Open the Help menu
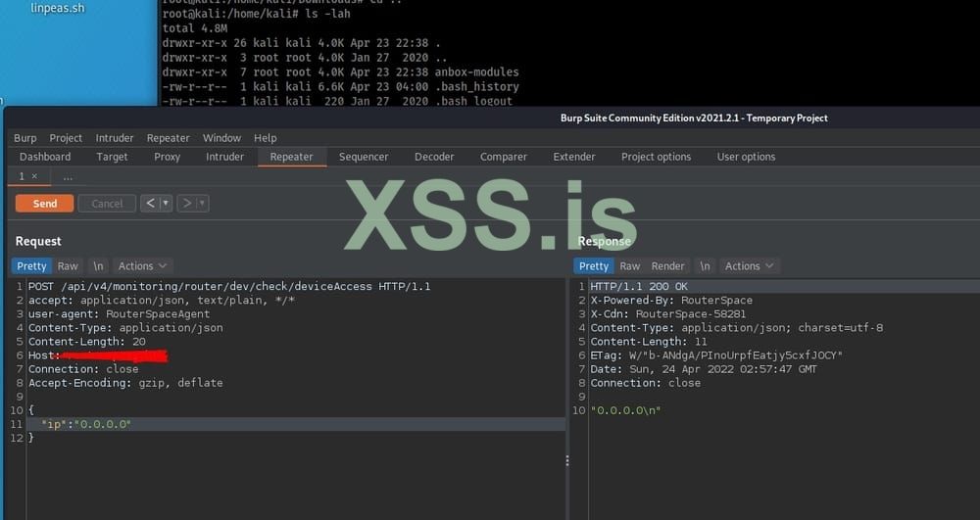Screen dimensions: 980x520 click(x=265, y=138)
